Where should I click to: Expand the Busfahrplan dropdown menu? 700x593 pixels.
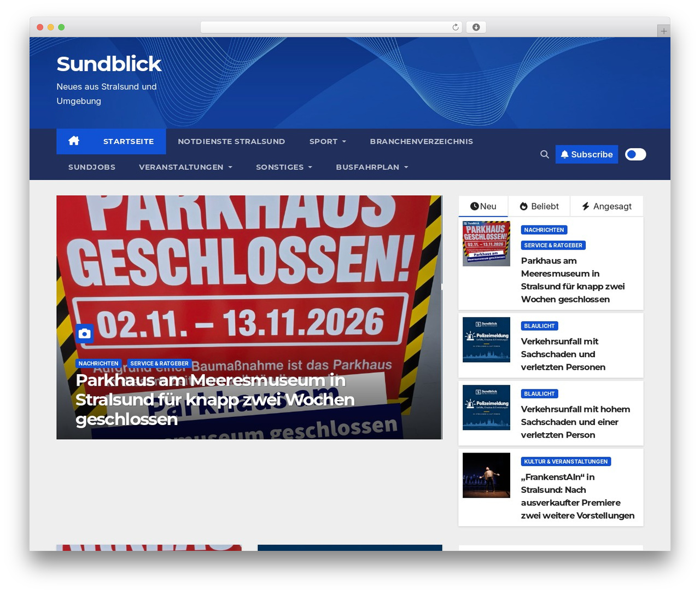[x=372, y=167]
